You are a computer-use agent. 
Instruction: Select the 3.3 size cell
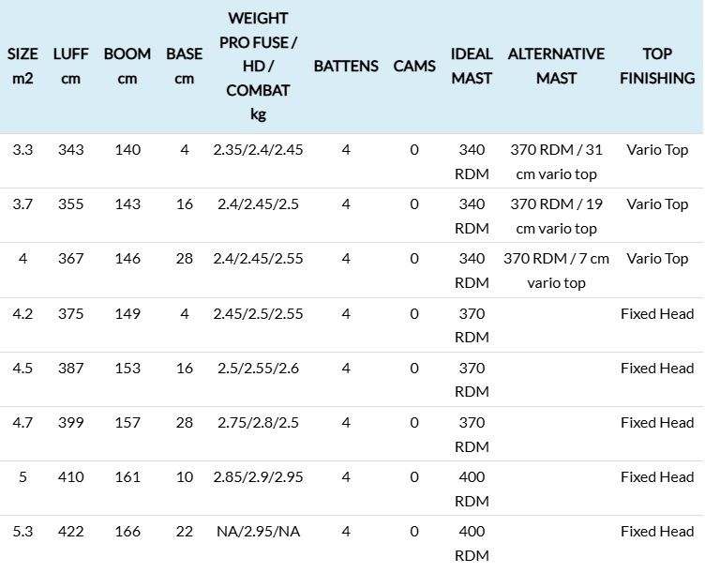tap(22, 150)
